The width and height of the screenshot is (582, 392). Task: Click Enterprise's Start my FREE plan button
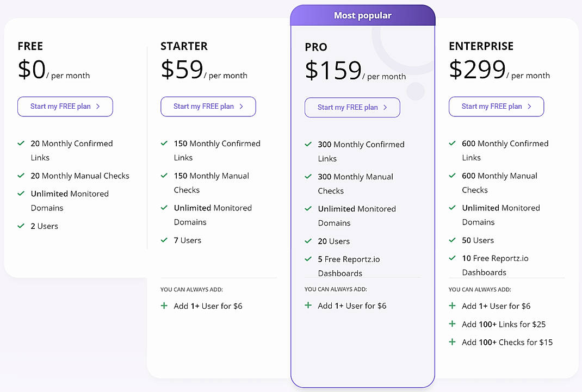tap(496, 107)
